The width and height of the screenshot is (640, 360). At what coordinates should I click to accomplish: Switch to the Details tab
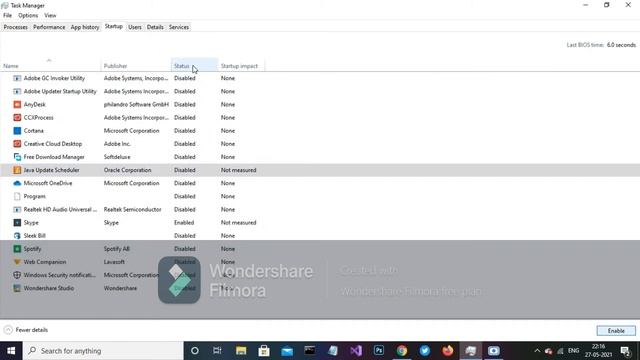point(155,27)
